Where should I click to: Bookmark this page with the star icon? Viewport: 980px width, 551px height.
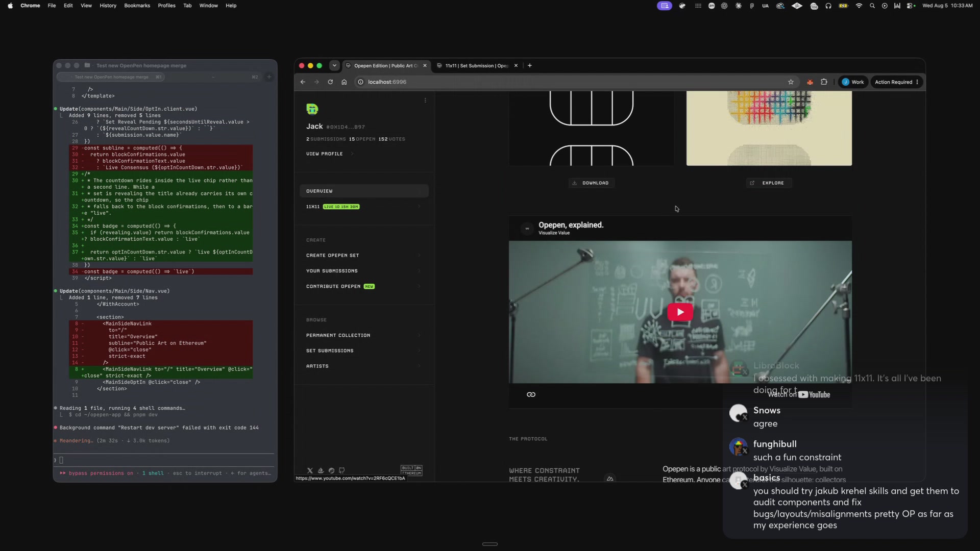[x=791, y=82]
